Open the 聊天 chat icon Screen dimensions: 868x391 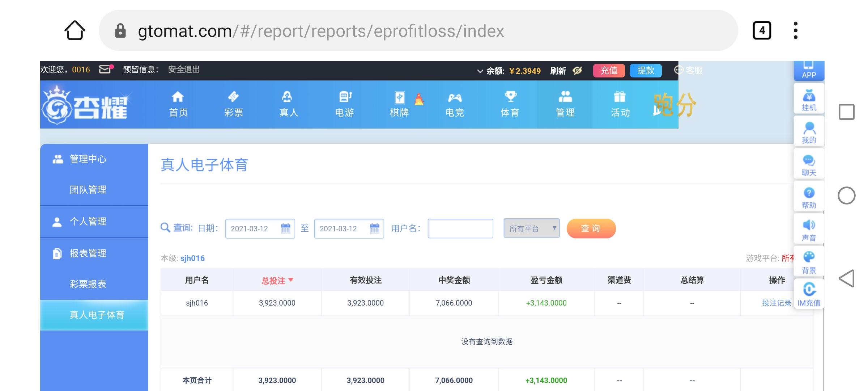click(809, 165)
